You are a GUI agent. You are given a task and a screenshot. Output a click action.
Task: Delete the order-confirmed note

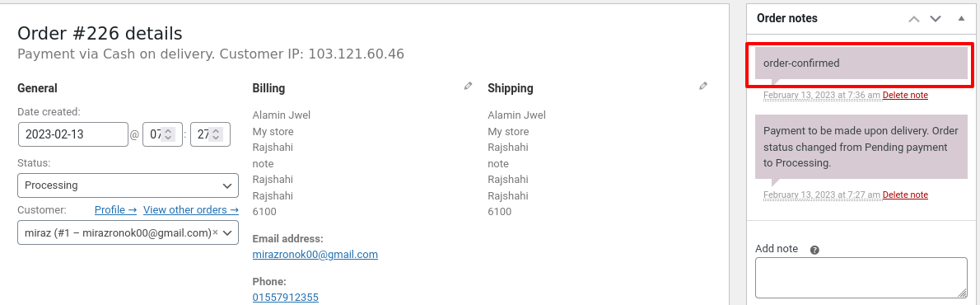point(905,95)
